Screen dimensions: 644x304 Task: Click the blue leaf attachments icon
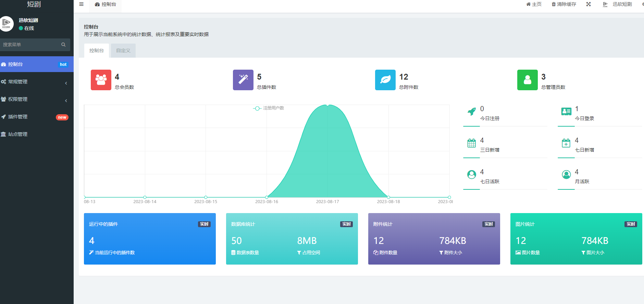tap(385, 80)
